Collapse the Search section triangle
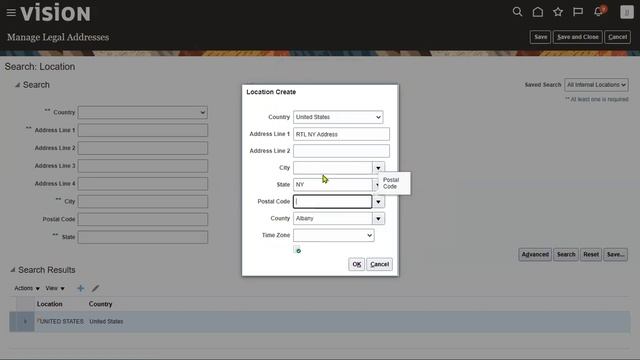 (17, 85)
